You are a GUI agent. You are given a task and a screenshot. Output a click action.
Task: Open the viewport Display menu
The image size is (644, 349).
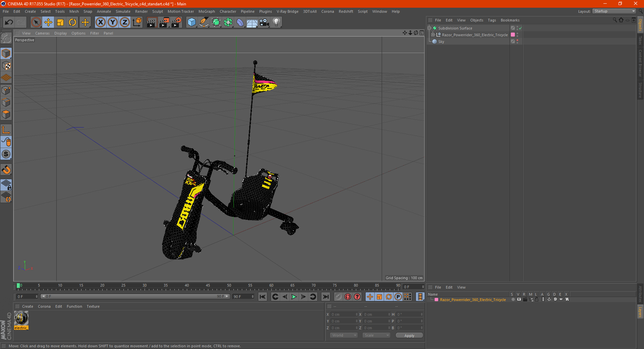pyautogui.click(x=60, y=33)
